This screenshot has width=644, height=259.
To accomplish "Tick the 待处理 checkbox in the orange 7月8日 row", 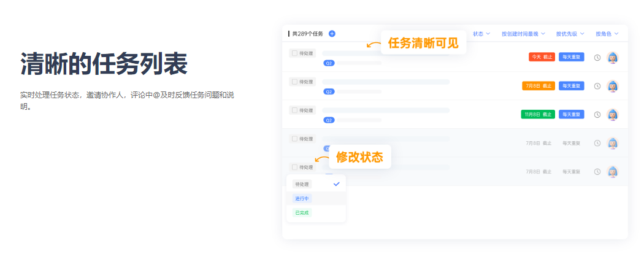I will 294,82.
